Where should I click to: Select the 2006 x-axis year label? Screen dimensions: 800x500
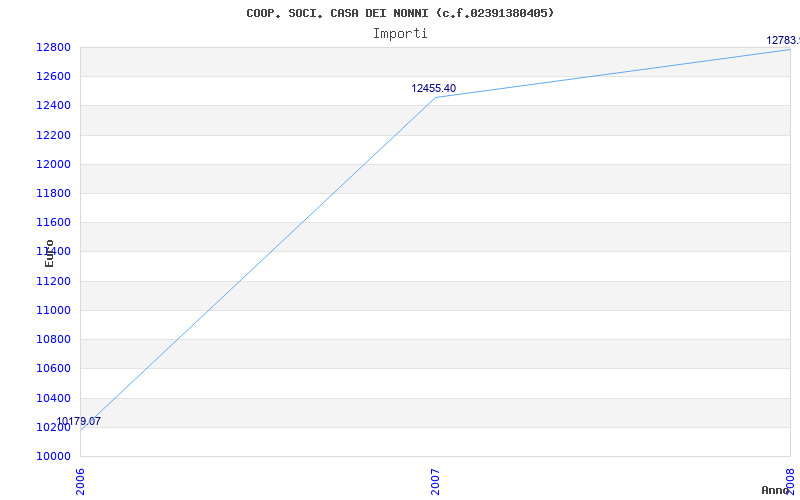80,482
